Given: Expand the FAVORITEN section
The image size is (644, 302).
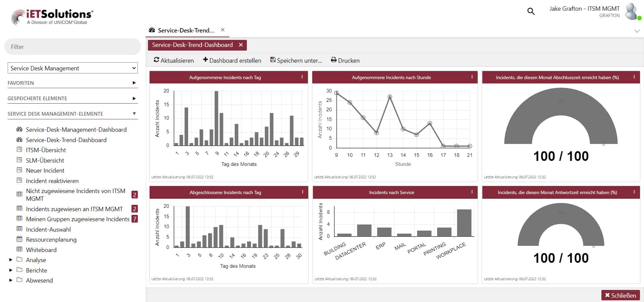Looking at the screenshot, I should pyautogui.click(x=133, y=83).
